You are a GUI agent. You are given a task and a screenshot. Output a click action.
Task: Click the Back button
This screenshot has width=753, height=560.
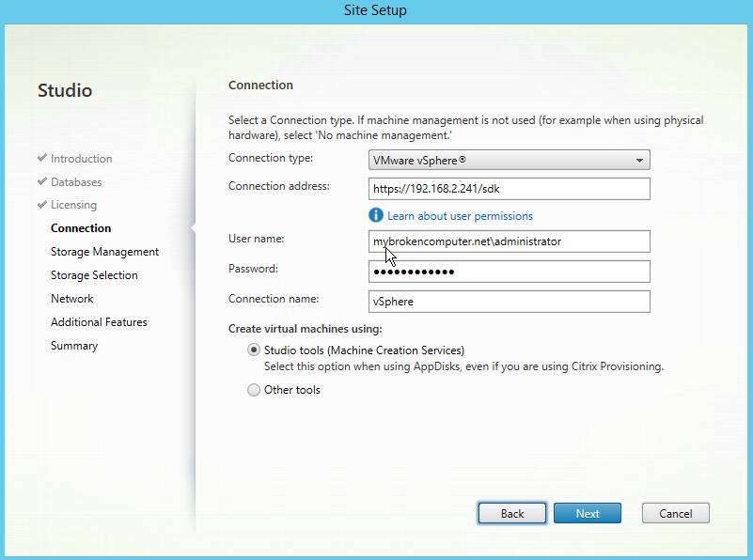point(512,514)
